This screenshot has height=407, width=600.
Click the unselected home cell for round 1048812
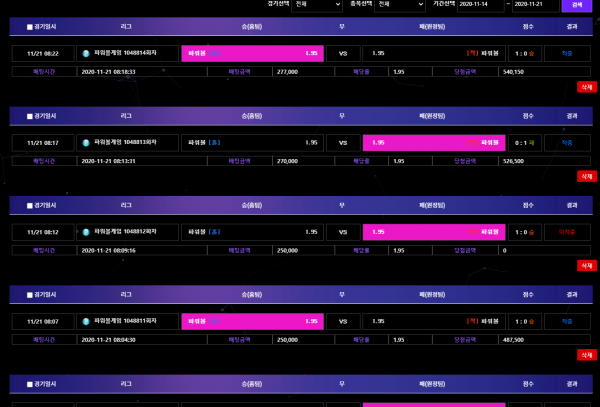coord(253,232)
